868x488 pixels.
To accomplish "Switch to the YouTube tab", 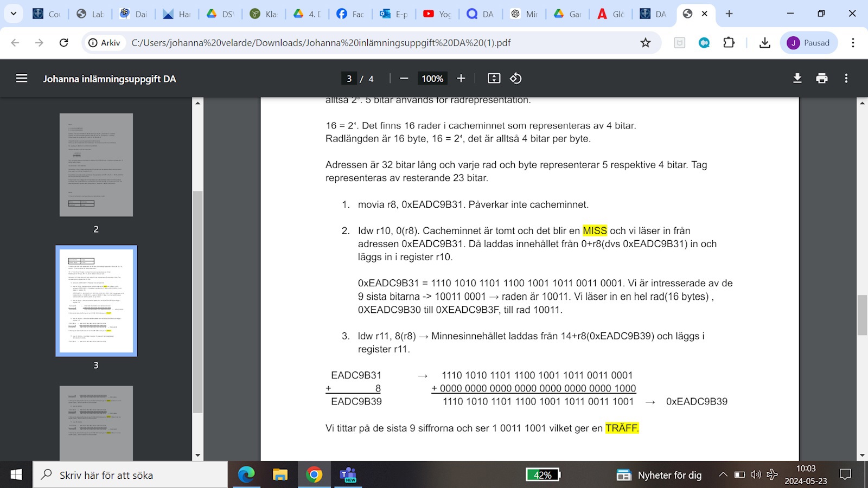I will (437, 14).
